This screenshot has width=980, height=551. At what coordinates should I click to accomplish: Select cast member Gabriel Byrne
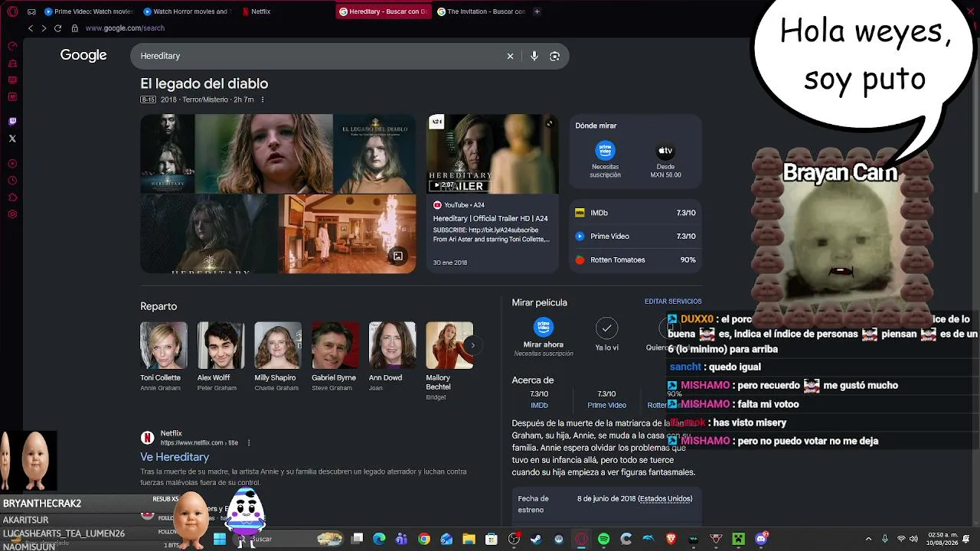(335, 357)
